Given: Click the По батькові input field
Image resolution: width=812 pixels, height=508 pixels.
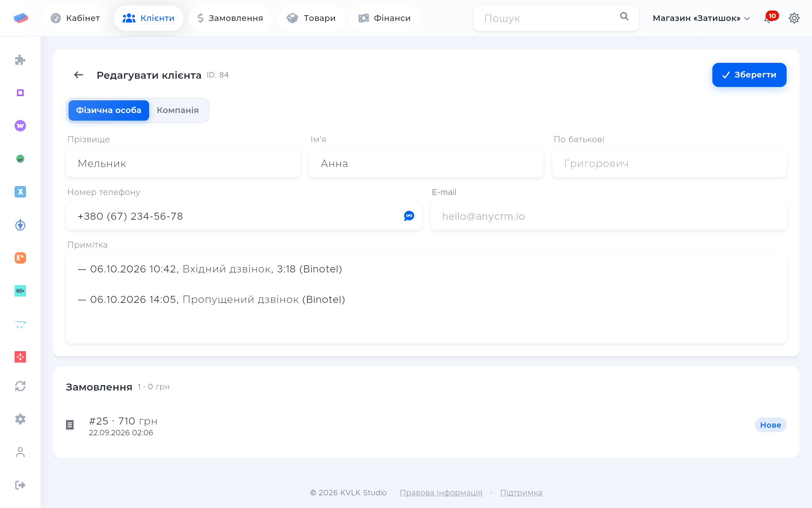Looking at the screenshot, I should [669, 163].
